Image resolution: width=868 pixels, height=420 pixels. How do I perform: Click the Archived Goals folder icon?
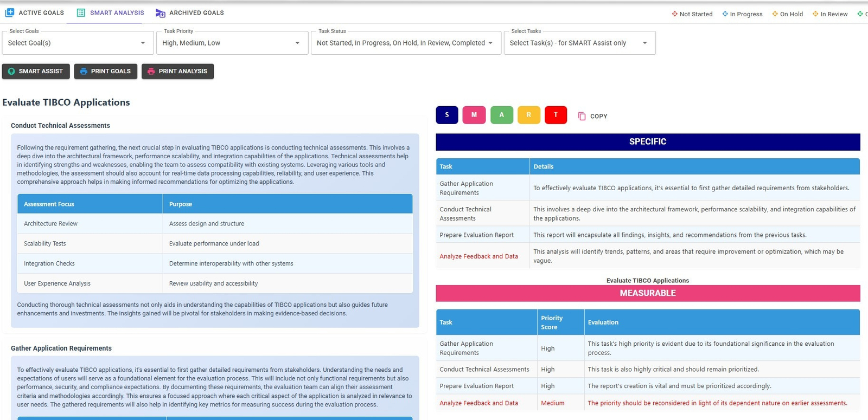pos(160,13)
